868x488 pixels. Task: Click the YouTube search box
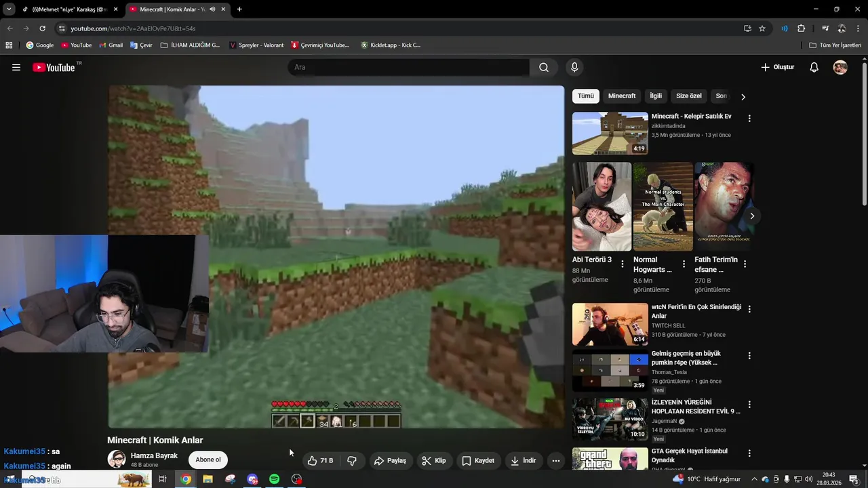[x=408, y=67]
